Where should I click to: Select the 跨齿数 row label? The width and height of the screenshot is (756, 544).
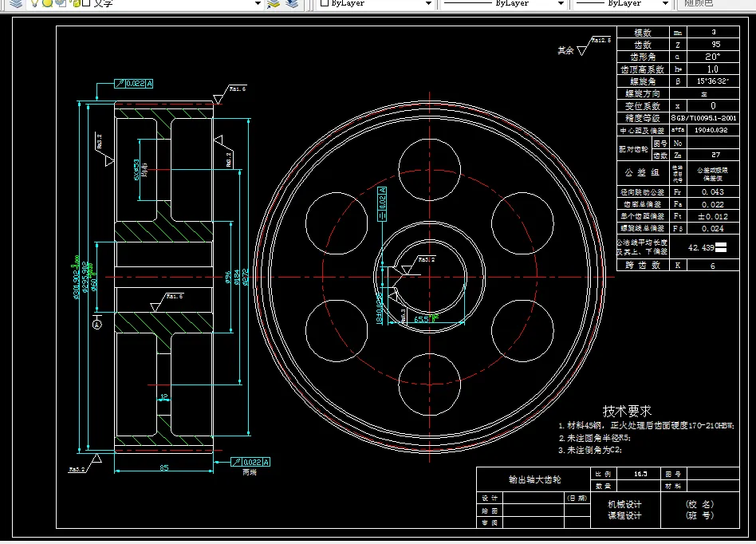pyautogui.click(x=643, y=266)
